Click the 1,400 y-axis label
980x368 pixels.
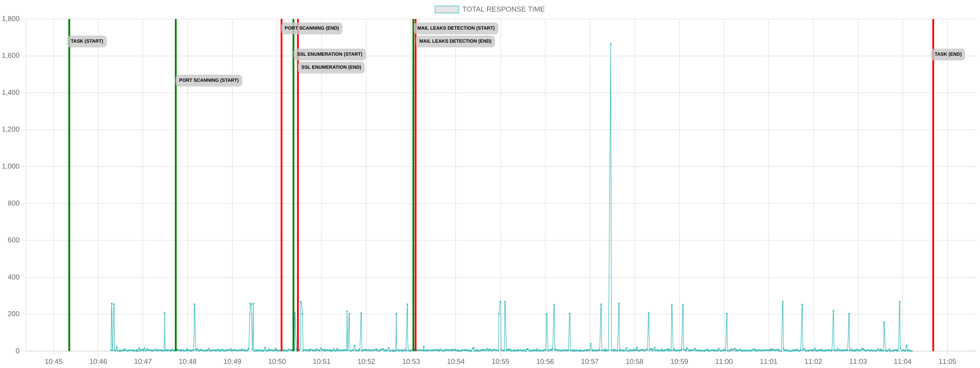11,92
